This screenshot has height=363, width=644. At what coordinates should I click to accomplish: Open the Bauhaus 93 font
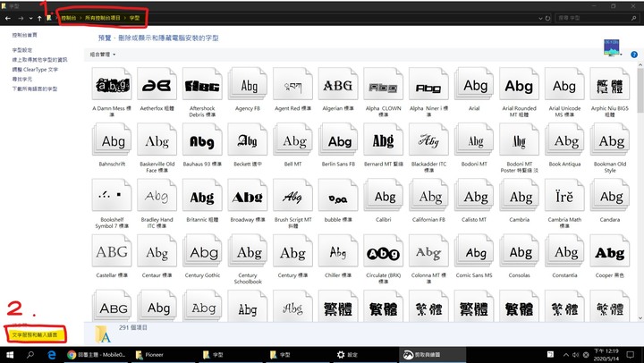point(202,140)
